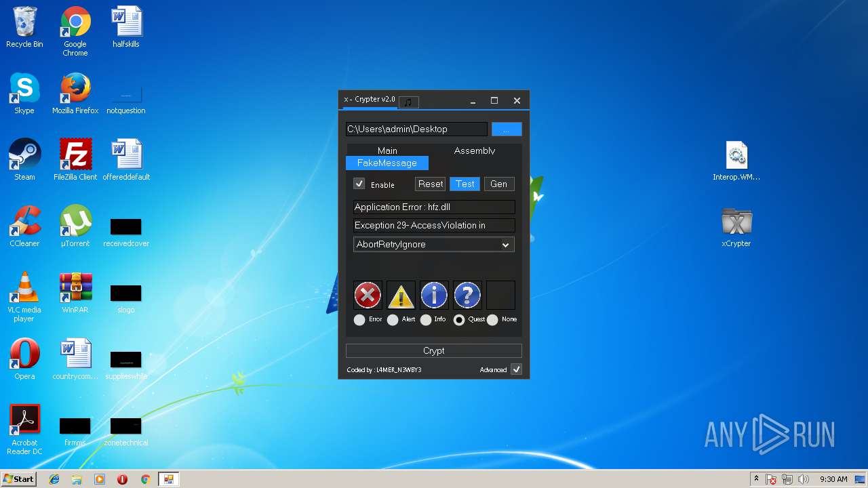Open xCrypter archive on desktop
Image resolution: width=868 pixels, height=488 pixels.
point(736,227)
